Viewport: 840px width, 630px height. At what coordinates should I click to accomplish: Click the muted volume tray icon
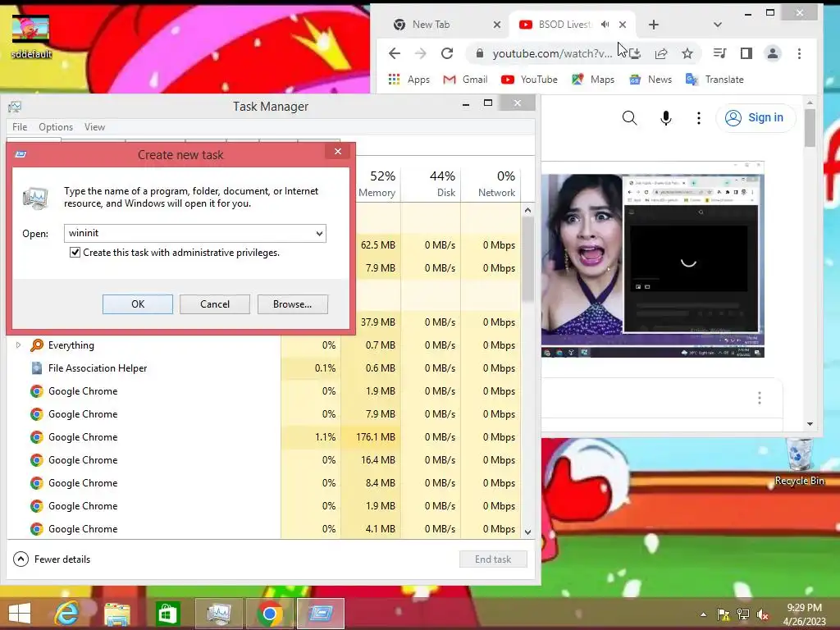point(763,614)
